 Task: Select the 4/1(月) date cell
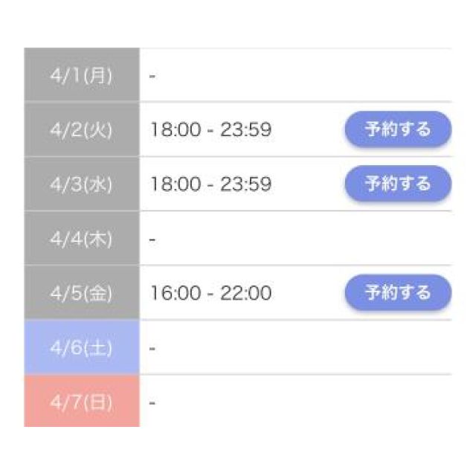[x=82, y=76]
